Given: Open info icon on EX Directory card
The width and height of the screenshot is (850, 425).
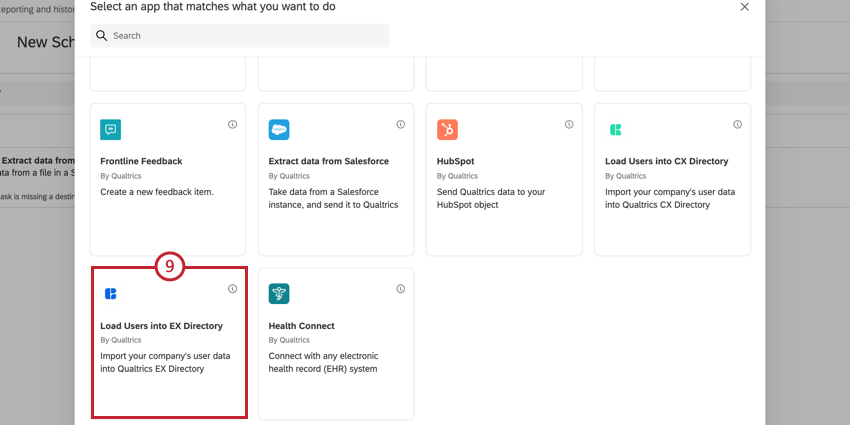Looking at the screenshot, I should point(233,289).
